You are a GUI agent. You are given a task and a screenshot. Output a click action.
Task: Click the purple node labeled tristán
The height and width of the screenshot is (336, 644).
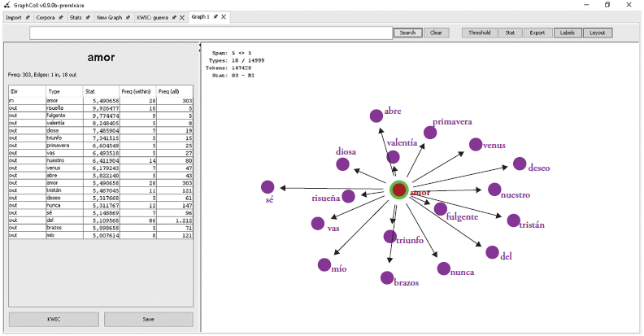click(513, 220)
